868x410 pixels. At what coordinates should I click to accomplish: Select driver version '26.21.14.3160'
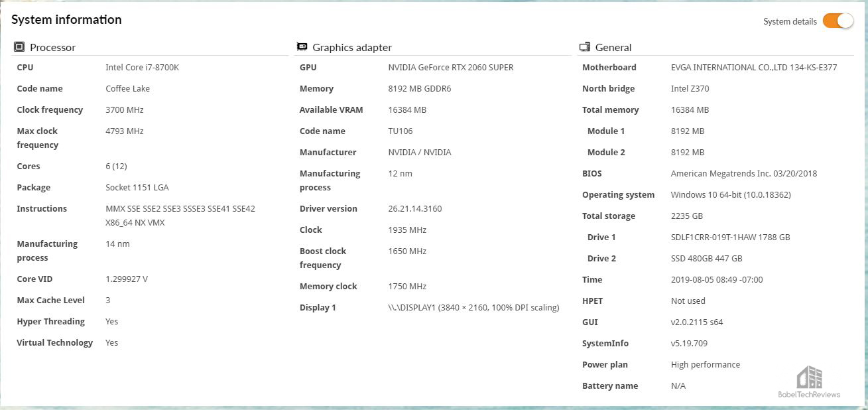click(x=415, y=208)
